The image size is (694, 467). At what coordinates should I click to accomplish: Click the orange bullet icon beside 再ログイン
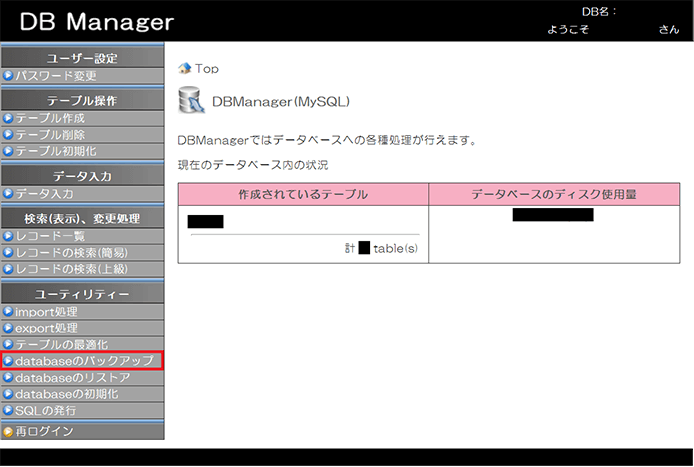(8, 431)
